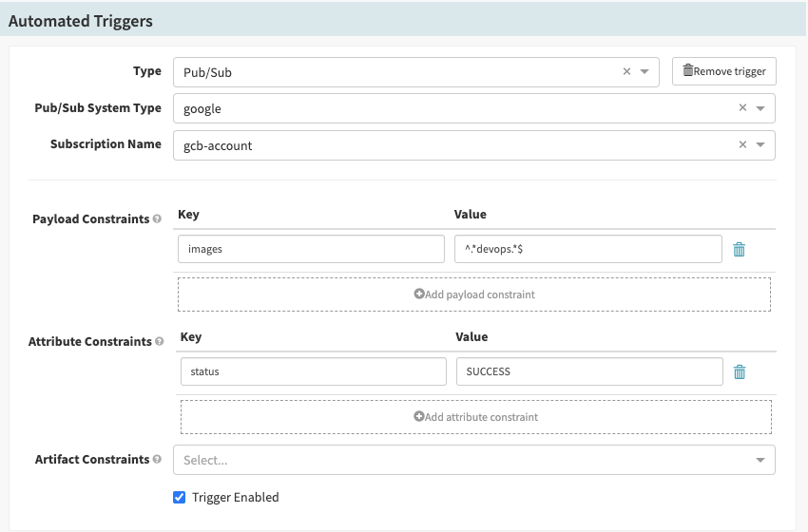Image resolution: width=808 pixels, height=532 pixels.
Task: Uncheck the Trigger Enabled checkbox
Action: tap(180, 497)
